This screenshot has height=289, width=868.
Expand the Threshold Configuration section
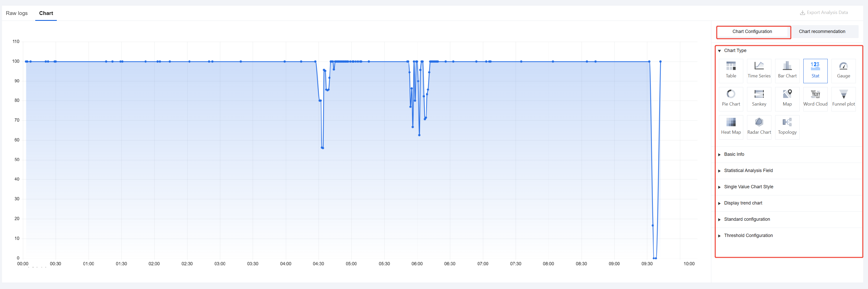[748, 236]
